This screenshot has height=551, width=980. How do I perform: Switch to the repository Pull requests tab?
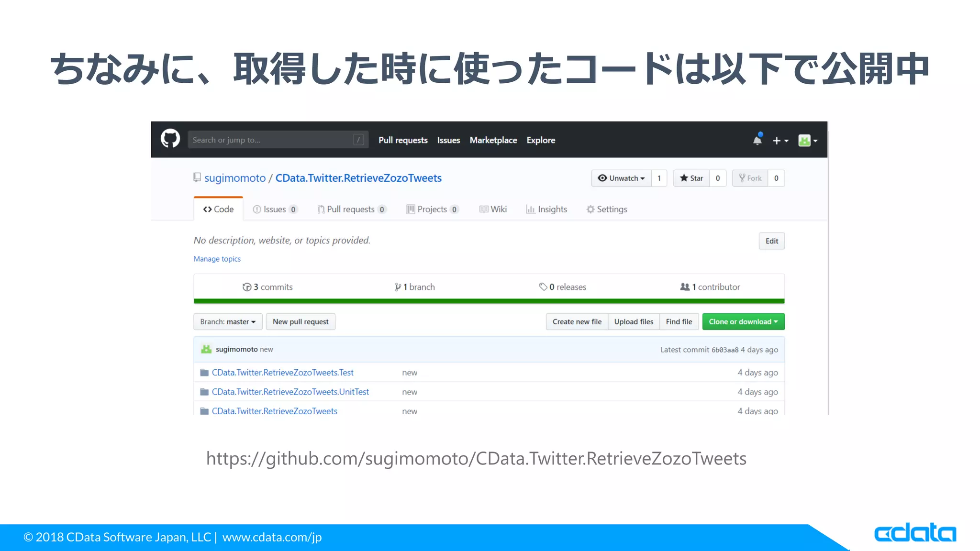click(x=352, y=209)
